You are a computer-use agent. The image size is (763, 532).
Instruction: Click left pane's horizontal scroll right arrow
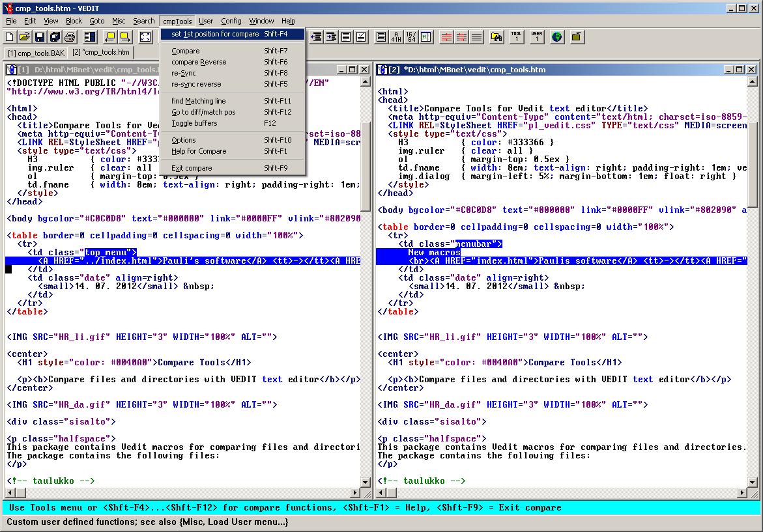click(x=355, y=494)
